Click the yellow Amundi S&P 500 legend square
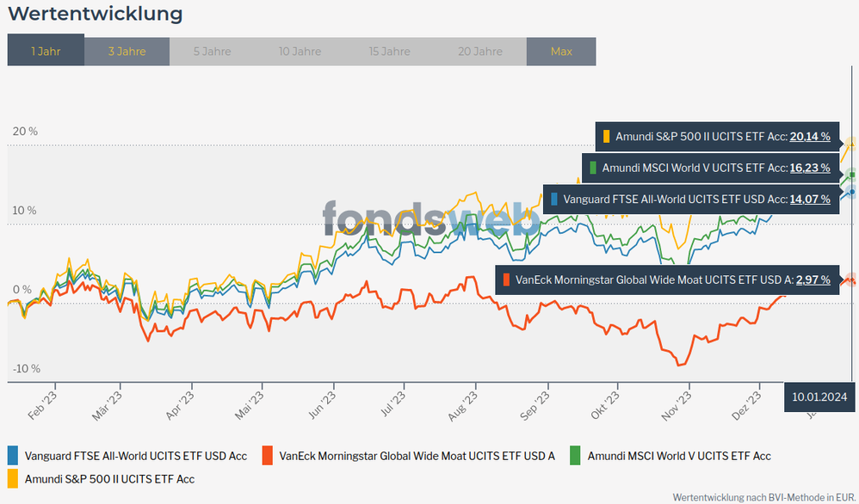 [x=13, y=478]
